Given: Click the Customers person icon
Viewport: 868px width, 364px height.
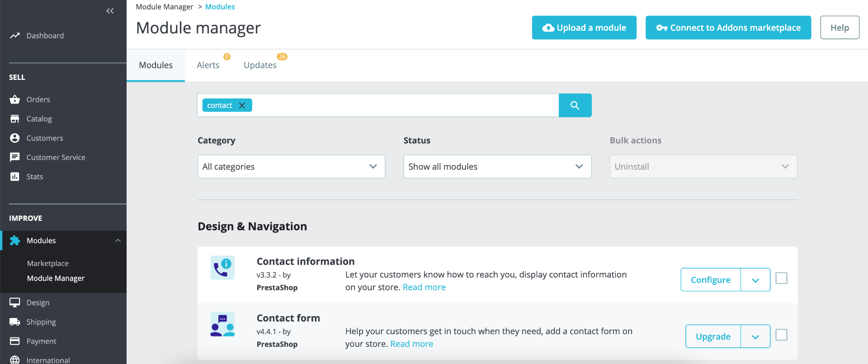Looking at the screenshot, I should click(x=15, y=138).
